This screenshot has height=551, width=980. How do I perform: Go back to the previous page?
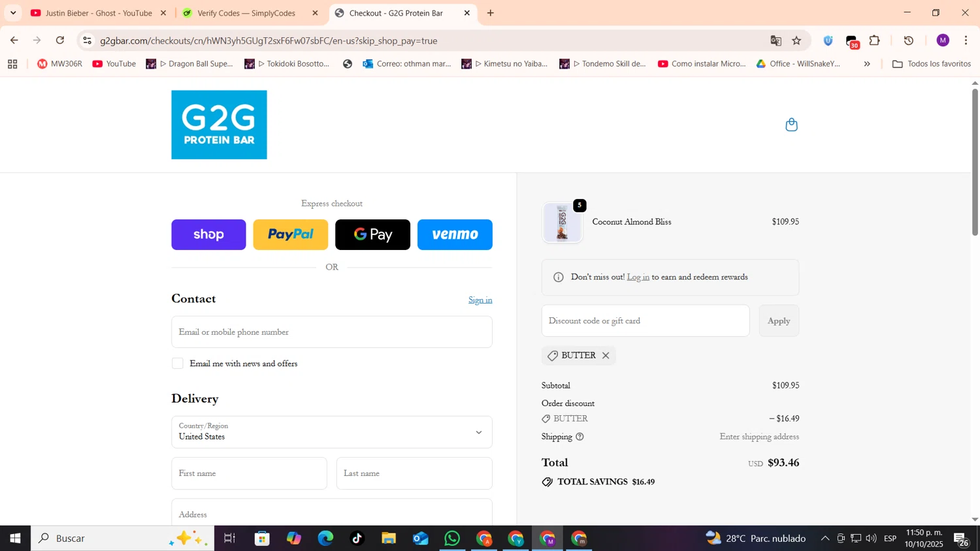click(x=14, y=40)
